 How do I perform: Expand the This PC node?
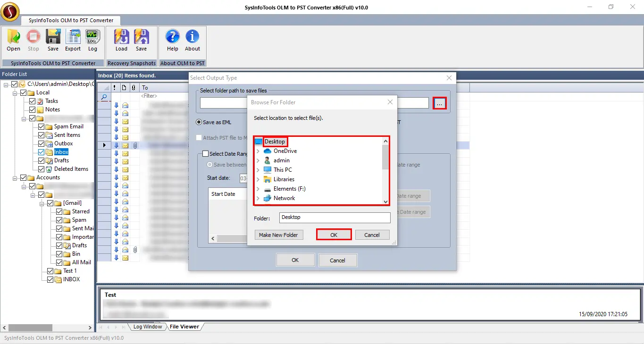tap(258, 170)
